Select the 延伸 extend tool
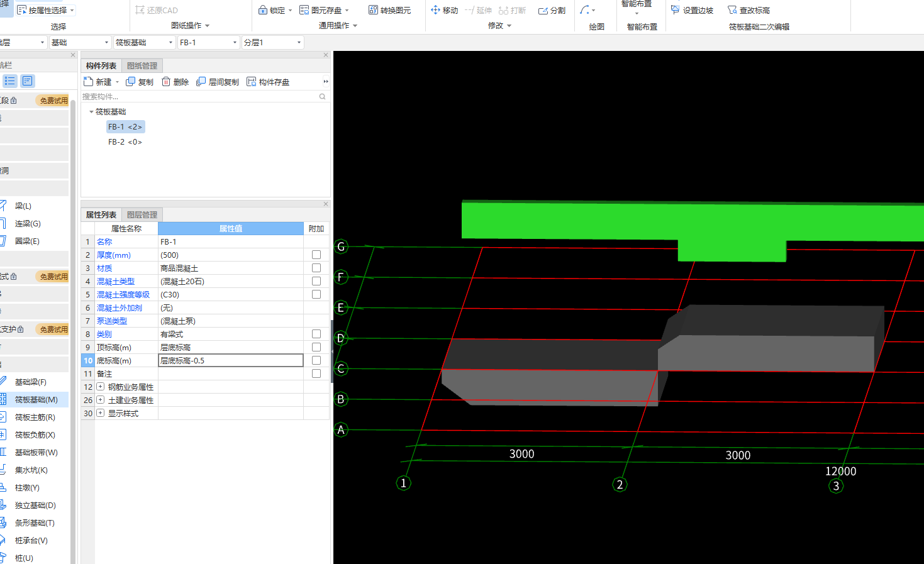 (478, 10)
